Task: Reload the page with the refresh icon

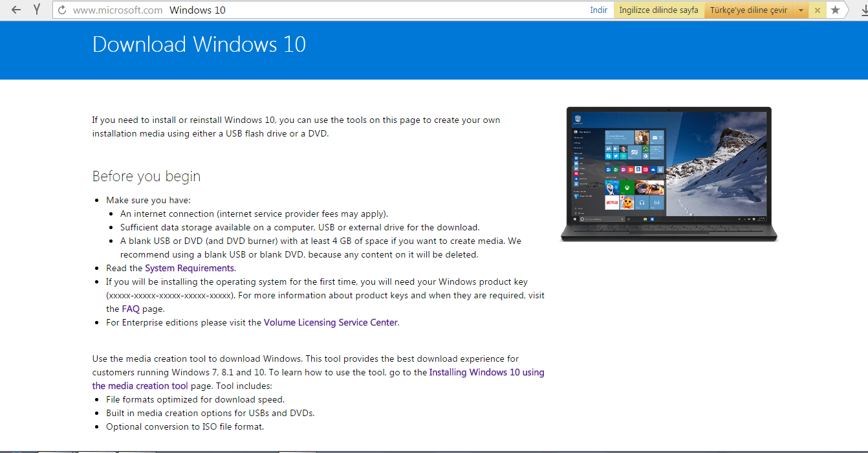Action: tap(62, 10)
